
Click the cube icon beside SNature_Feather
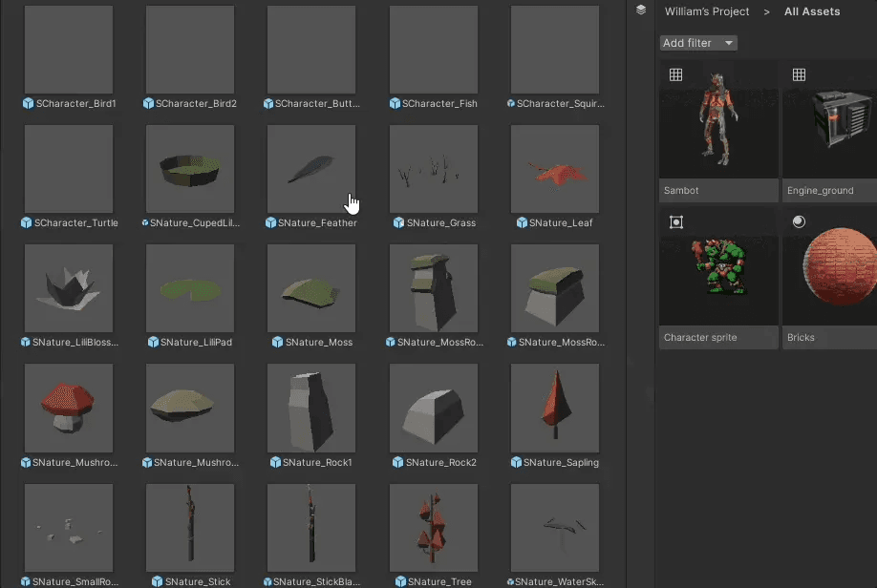point(271,222)
